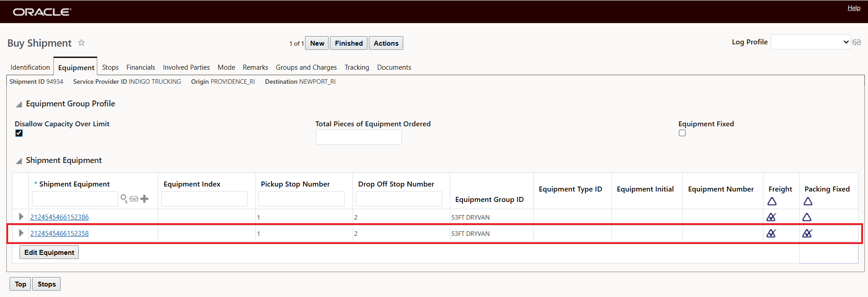Image resolution: width=868 pixels, height=297 pixels.
Task: Focus the Pickup Stop Number filter field
Action: tap(301, 199)
